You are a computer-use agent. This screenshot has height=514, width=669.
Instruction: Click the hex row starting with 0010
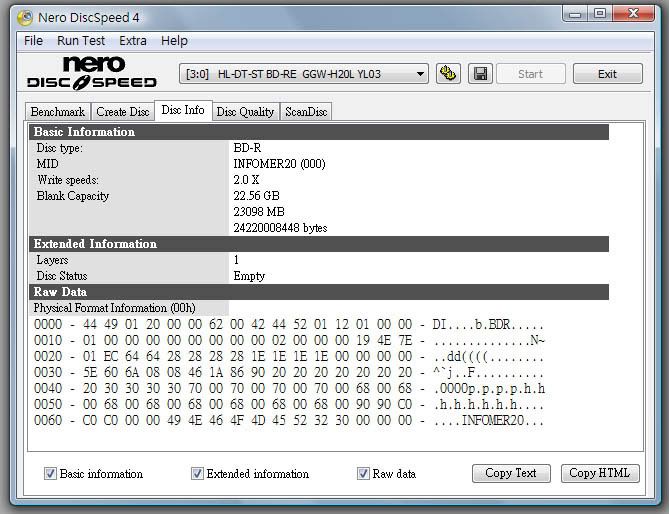click(x=289, y=340)
